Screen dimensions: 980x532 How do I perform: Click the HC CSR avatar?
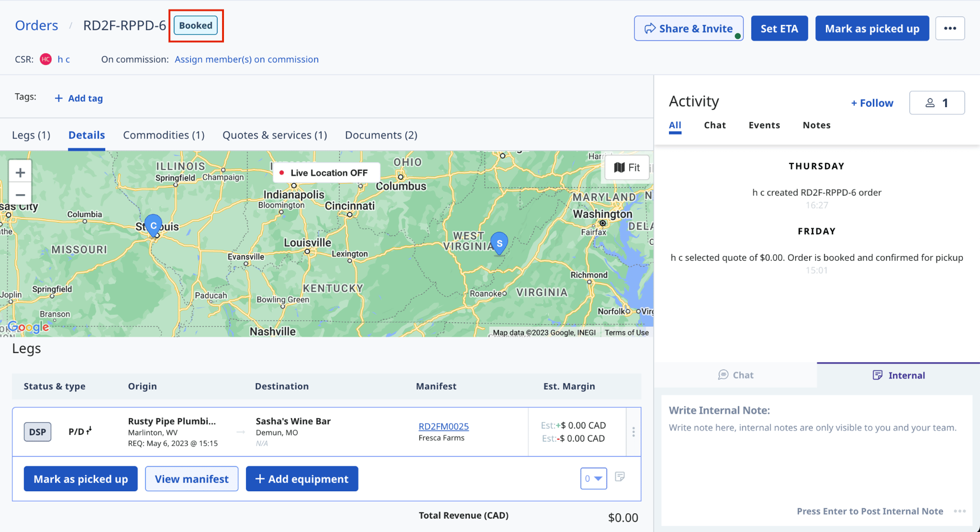(x=46, y=59)
